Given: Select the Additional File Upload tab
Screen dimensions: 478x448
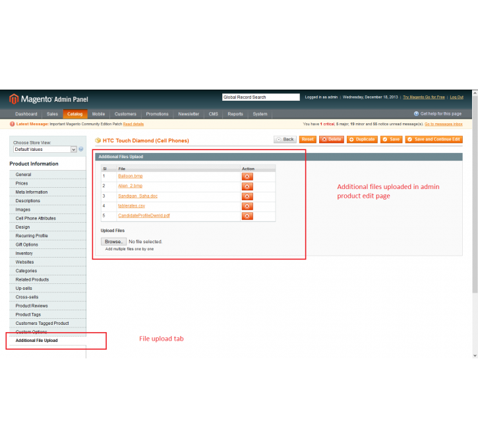Looking at the screenshot, I should (47, 341).
